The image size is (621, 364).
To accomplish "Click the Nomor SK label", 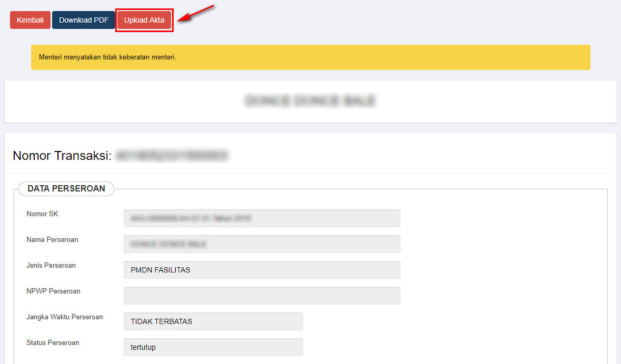I will pos(43,214).
